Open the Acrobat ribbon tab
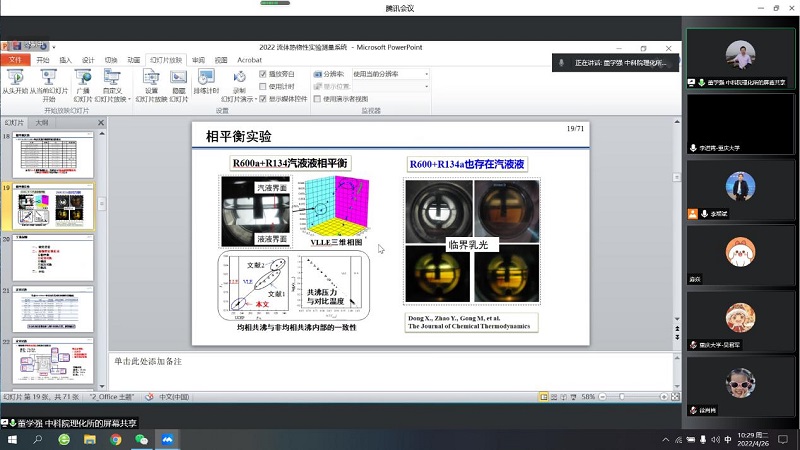800x450 pixels. [x=249, y=60]
